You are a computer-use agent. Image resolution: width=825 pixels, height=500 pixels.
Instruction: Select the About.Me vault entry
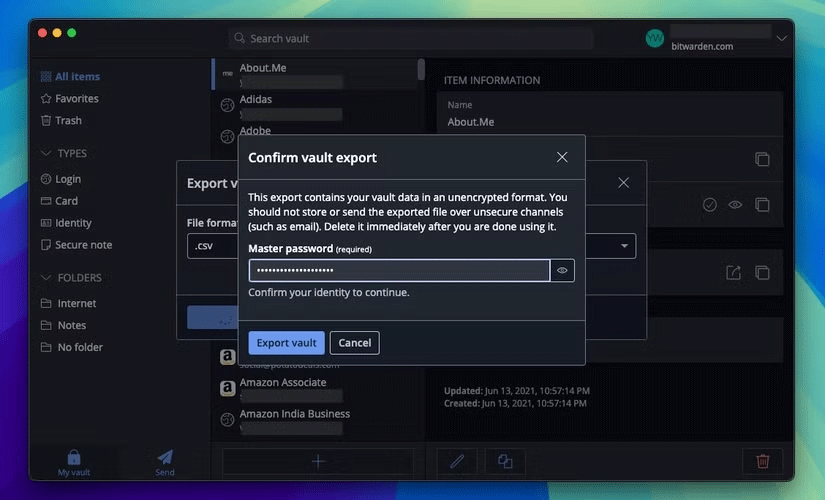(316, 74)
